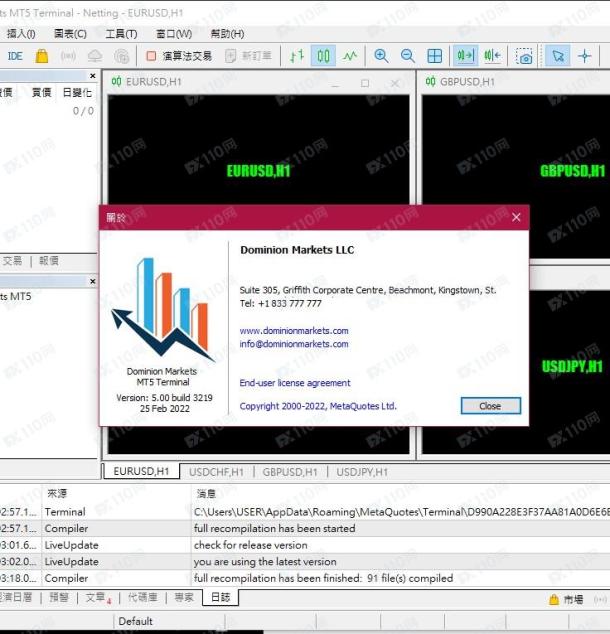
Task: Switch to the 日誌 toolbox tab
Action: pos(221,597)
